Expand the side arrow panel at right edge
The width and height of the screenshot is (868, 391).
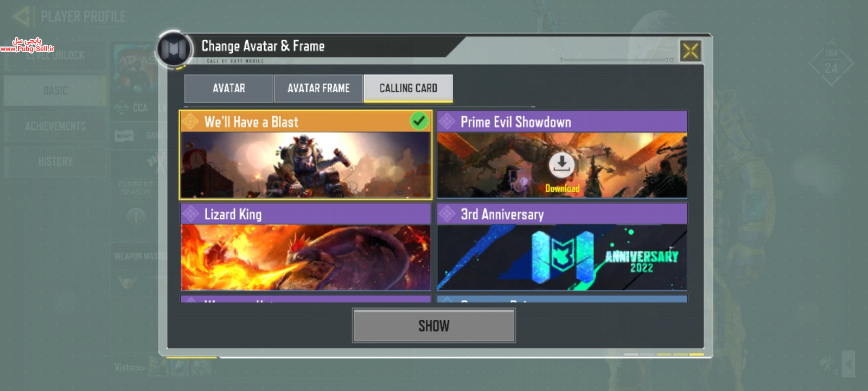coord(848,363)
